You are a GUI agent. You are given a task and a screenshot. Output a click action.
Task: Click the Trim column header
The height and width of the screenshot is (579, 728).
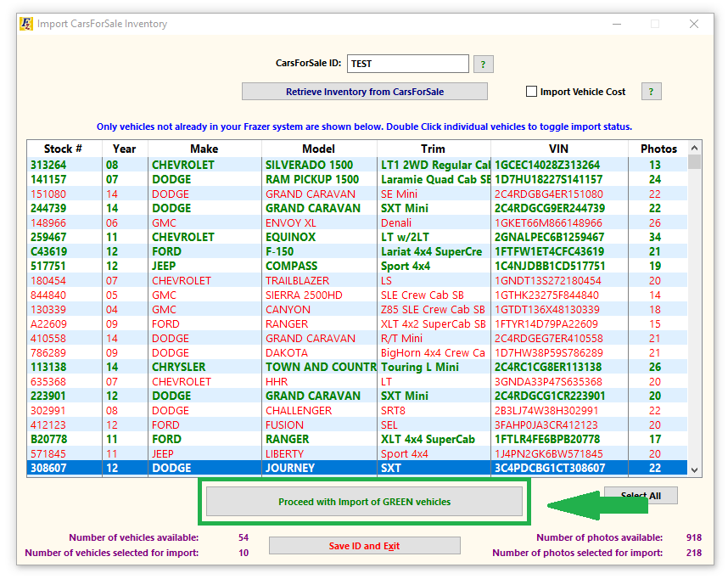pos(434,149)
